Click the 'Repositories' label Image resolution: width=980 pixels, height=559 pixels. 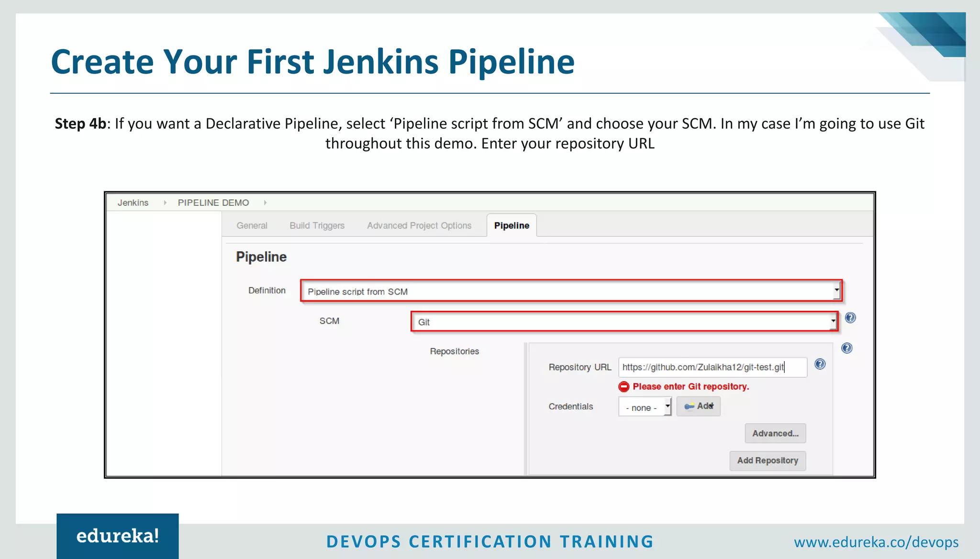(x=454, y=351)
